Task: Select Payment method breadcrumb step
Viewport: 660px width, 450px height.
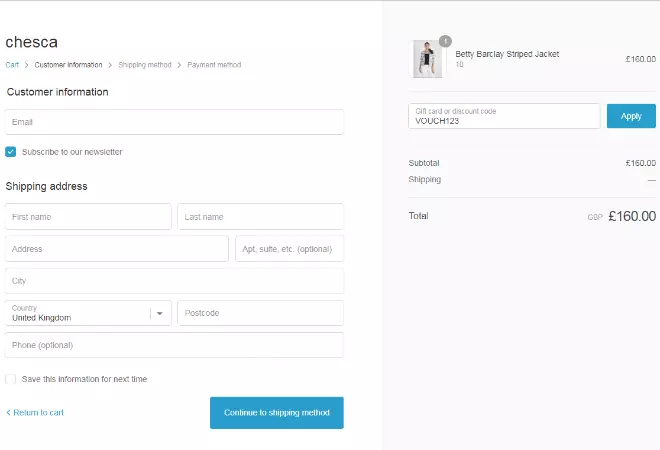Action: 214,65
